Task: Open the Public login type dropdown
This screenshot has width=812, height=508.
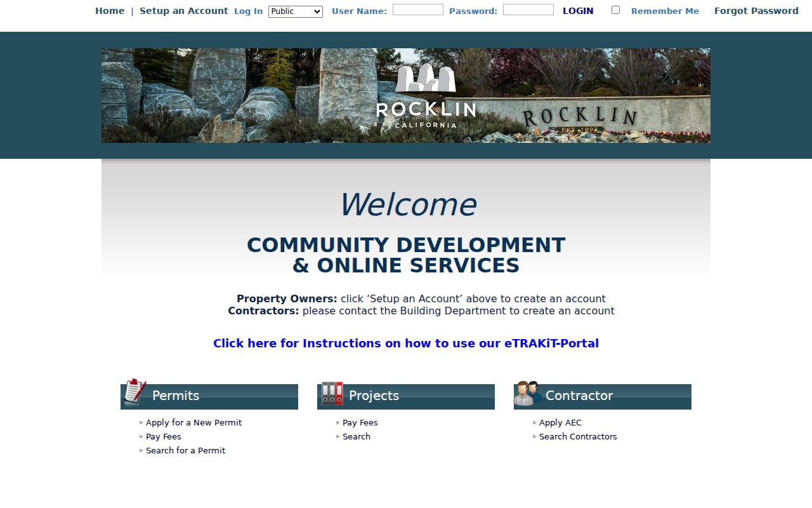Action: [x=296, y=11]
